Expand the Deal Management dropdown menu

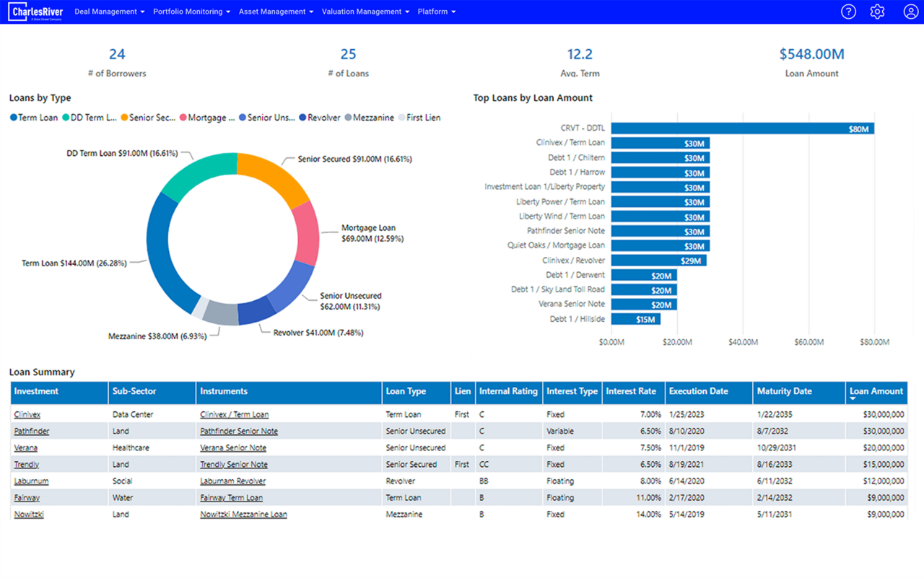tap(109, 12)
